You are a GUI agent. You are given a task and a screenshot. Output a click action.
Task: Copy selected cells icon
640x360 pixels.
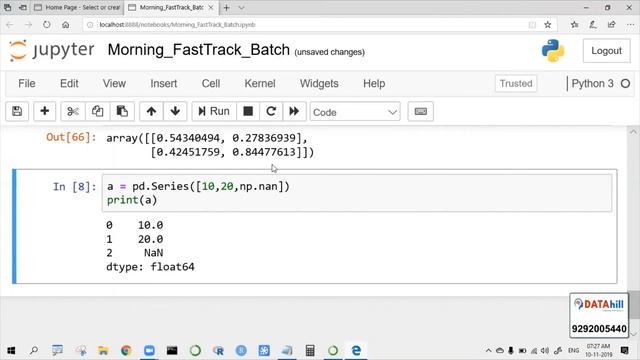coord(97,111)
